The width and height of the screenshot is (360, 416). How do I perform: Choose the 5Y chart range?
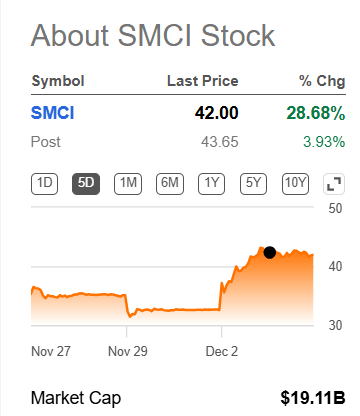[x=254, y=184]
